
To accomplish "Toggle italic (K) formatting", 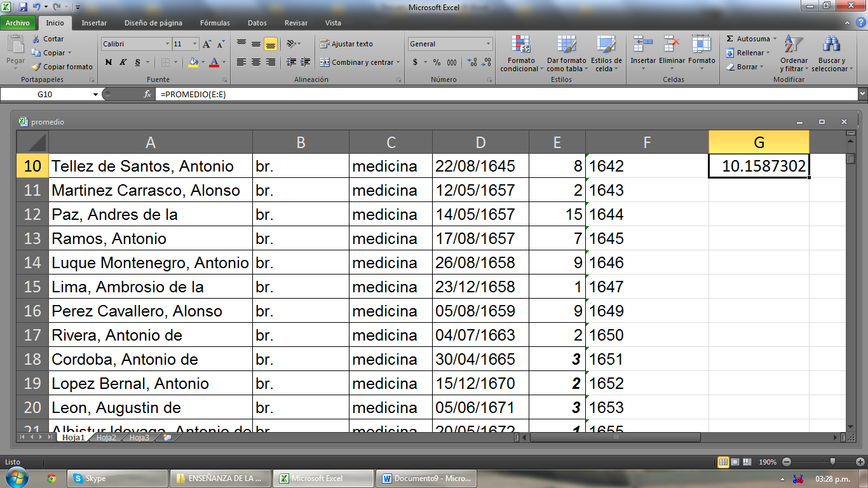I will pos(123,62).
